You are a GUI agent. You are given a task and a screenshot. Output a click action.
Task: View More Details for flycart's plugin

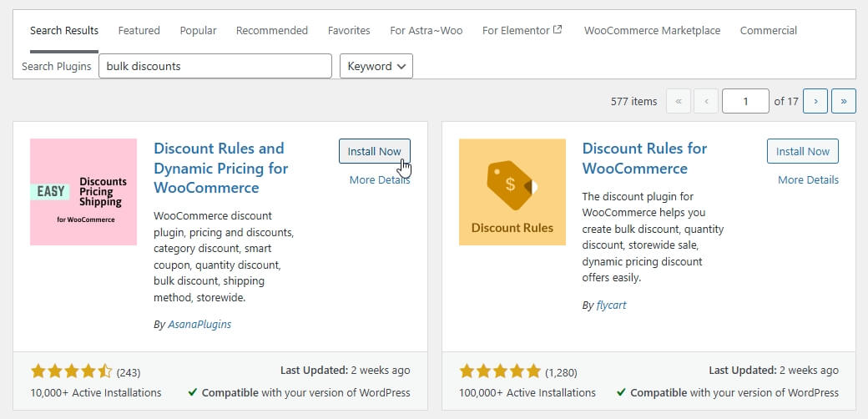tap(808, 180)
